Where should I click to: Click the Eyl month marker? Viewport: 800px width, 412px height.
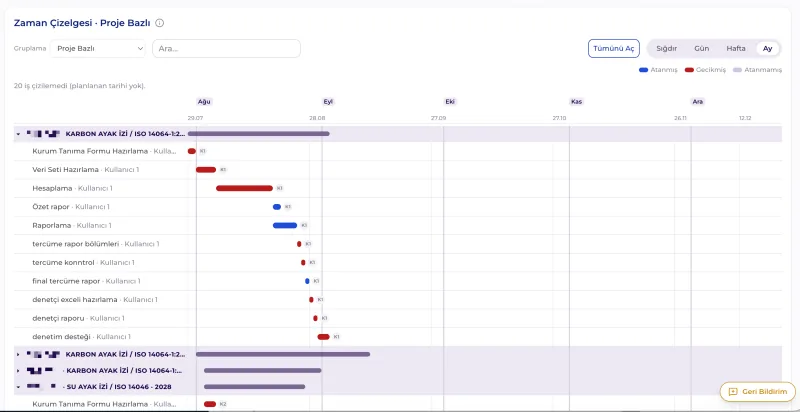pyautogui.click(x=328, y=101)
